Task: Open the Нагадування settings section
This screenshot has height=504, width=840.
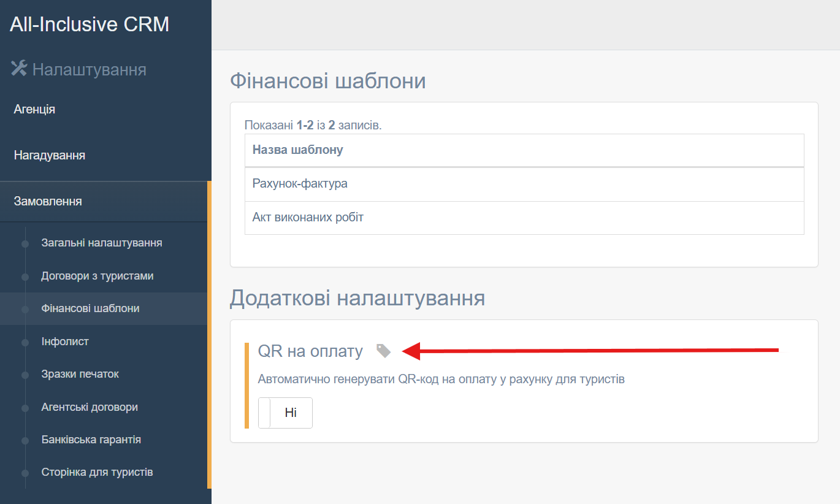Action: (x=49, y=155)
